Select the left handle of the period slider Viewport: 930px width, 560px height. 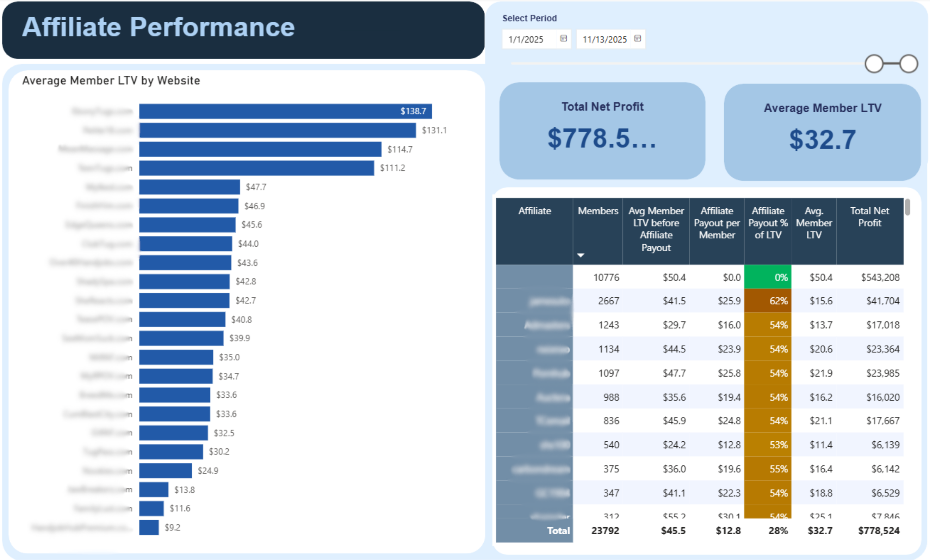click(874, 63)
